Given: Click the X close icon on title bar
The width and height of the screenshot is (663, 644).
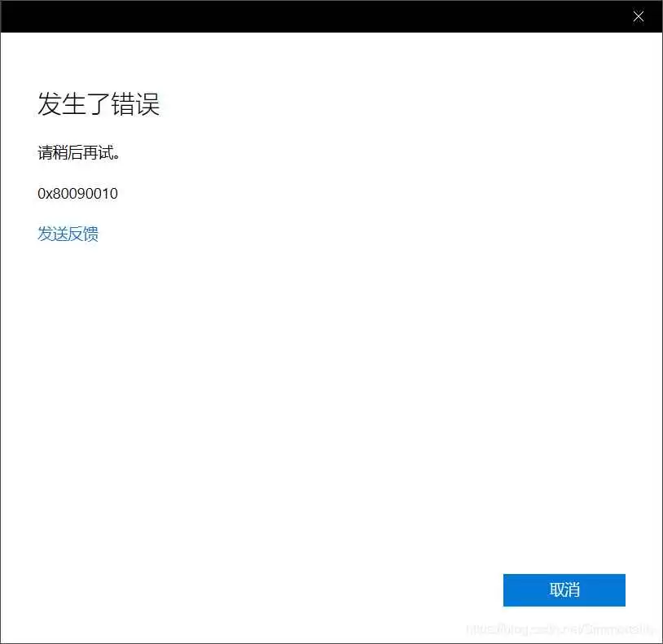Looking at the screenshot, I should [x=639, y=16].
